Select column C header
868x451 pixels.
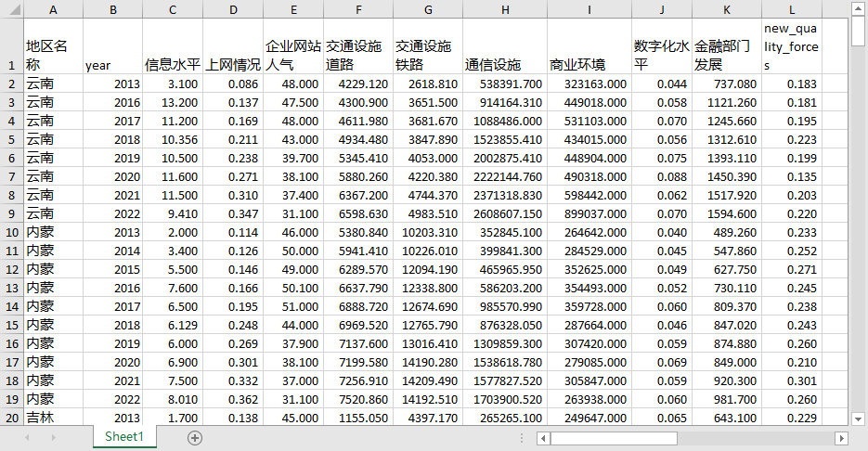pos(173,9)
